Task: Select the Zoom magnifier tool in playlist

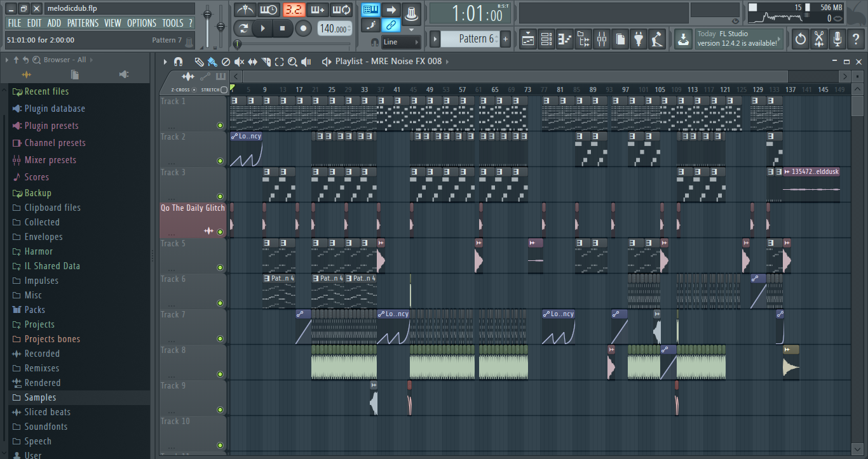Action: pos(292,62)
